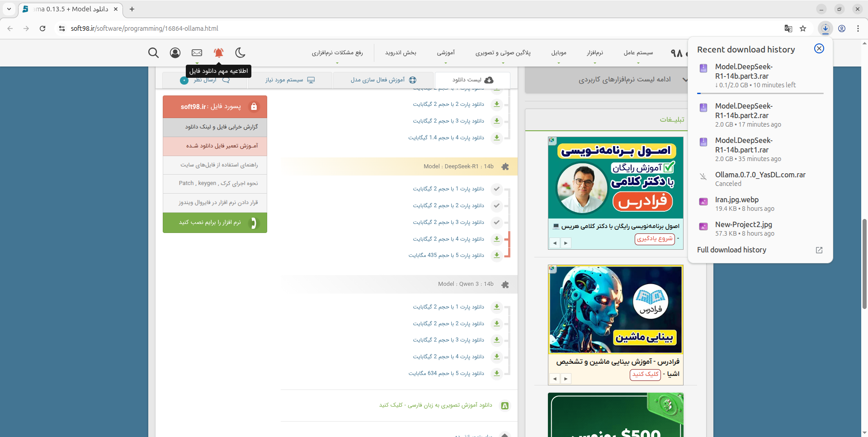The image size is (868, 437).
Task: Switch to the سیستم مورد نیاز tab
Action: tap(289, 80)
